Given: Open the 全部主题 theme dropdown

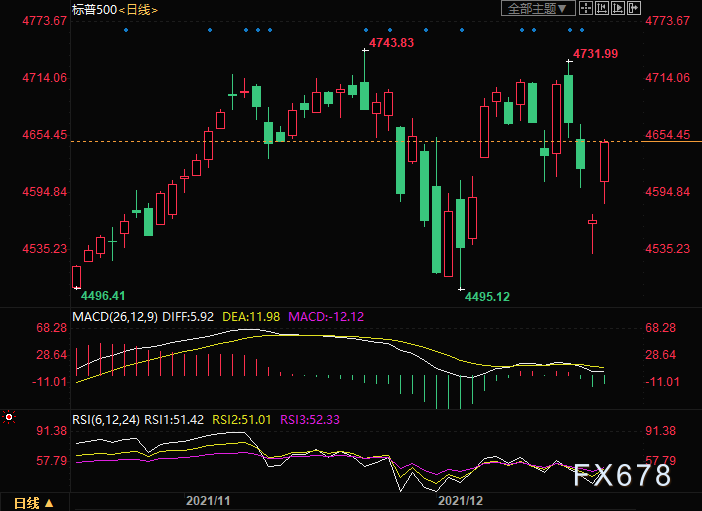Looking at the screenshot, I should coord(538,9).
